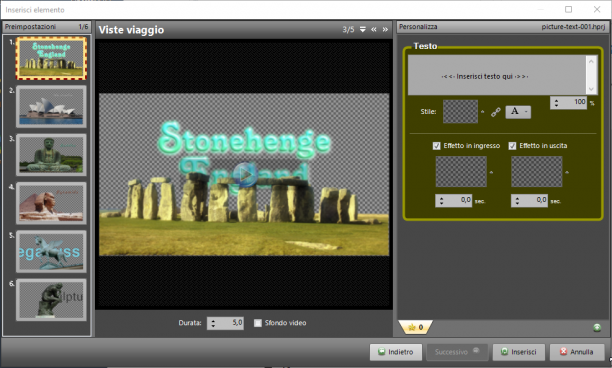Select preset 4 Sphinx thumbnail
The width and height of the screenshot is (612, 368).
pos(51,203)
